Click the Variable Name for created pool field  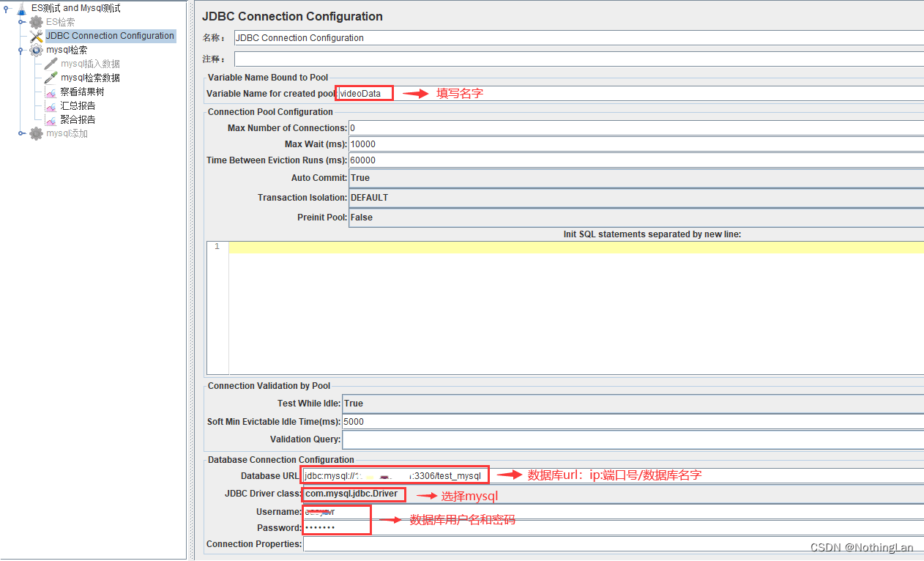363,93
